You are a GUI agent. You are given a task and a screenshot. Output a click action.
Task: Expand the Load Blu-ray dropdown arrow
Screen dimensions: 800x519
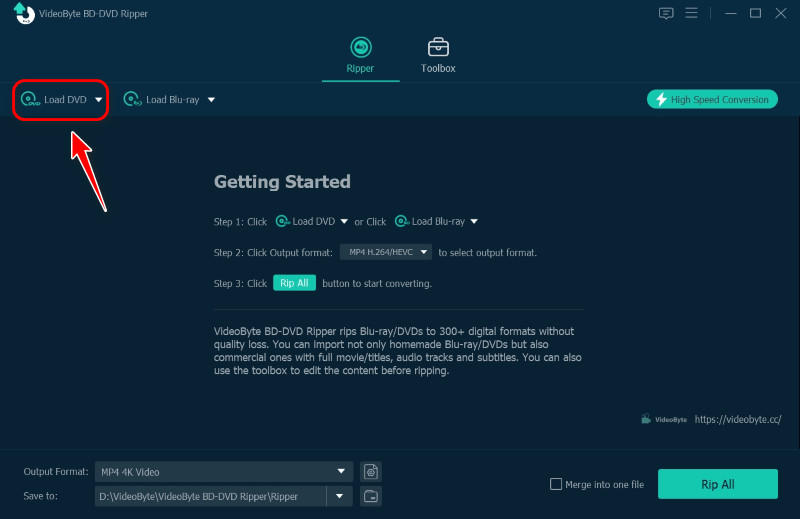tap(211, 100)
